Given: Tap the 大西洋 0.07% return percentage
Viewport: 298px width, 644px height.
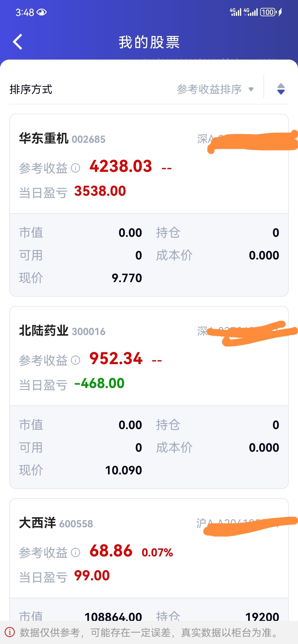Looking at the screenshot, I should pos(157,552).
